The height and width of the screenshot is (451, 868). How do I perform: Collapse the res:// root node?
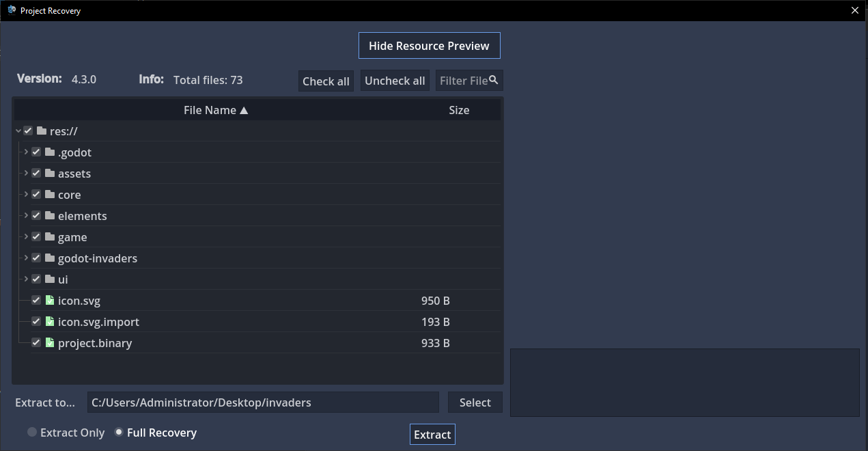pyautogui.click(x=18, y=131)
